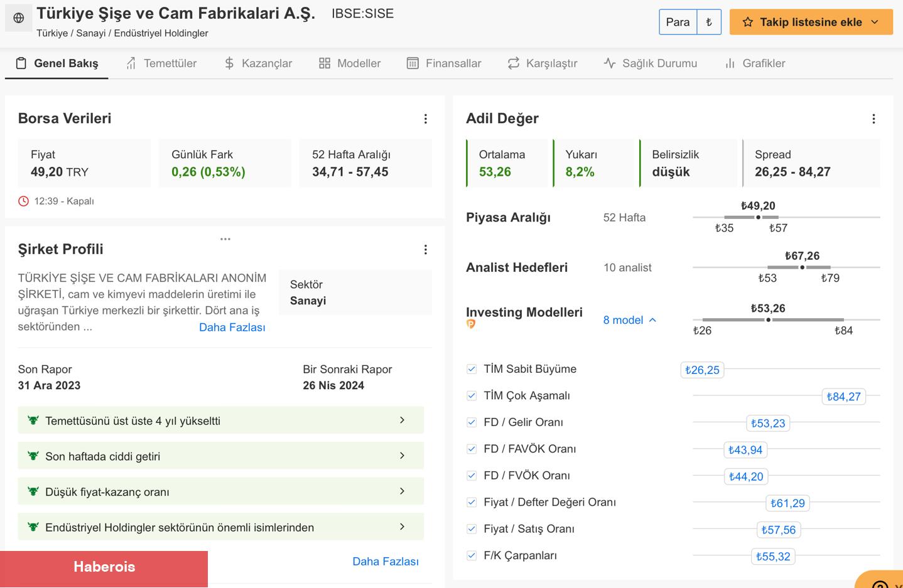Viewport: 903px width, 588px height.
Task: Toggle FD / FAVÖK Oranı checkbox
Action: (x=472, y=449)
